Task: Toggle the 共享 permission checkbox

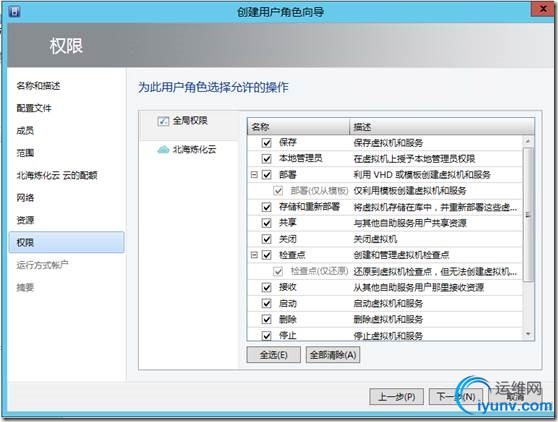Action: [x=267, y=223]
